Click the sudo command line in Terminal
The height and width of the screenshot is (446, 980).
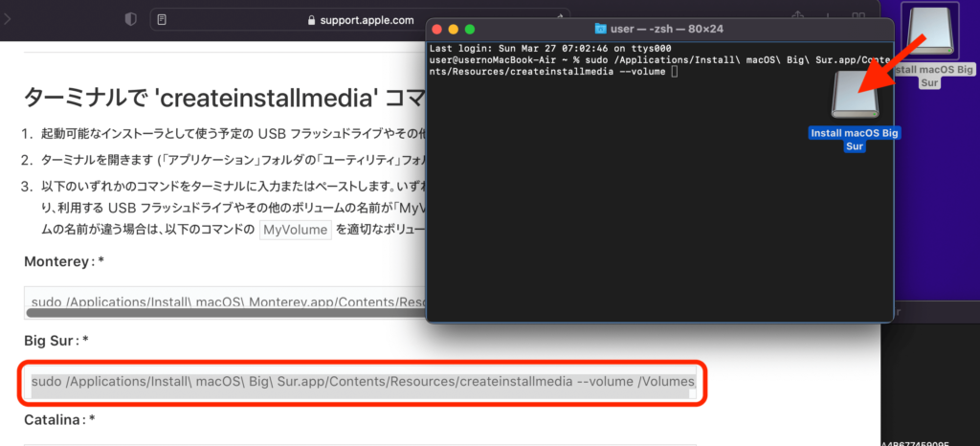coord(660,66)
